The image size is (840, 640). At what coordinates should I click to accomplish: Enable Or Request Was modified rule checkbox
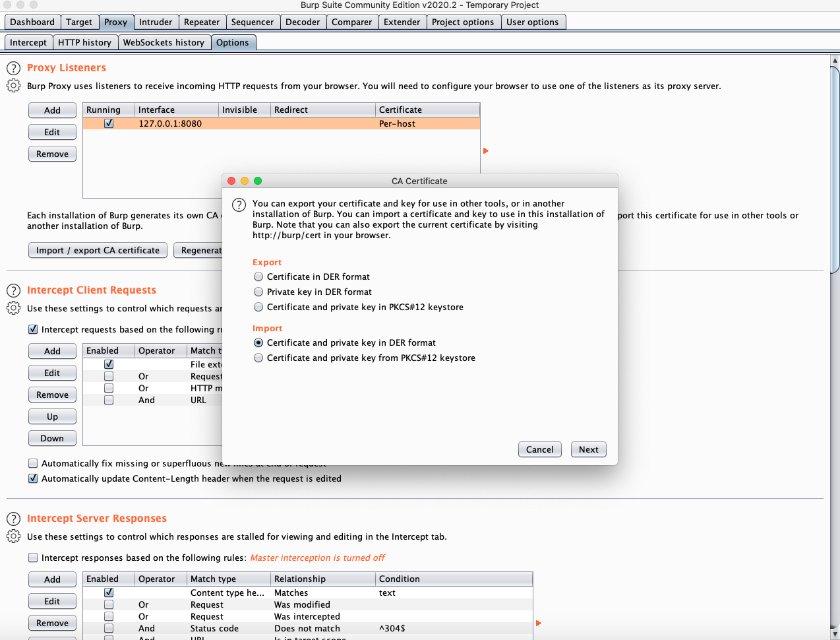click(x=109, y=604)
